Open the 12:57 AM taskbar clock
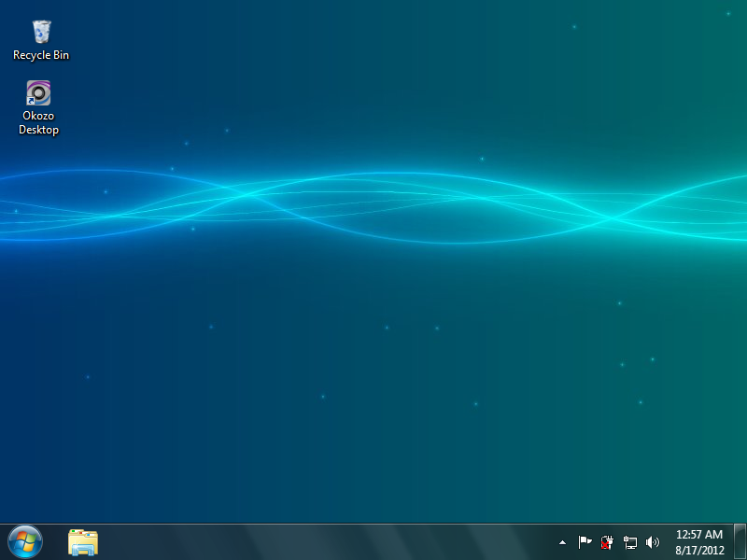The height and width of the screenshot is (560, 747). (699, 535)
